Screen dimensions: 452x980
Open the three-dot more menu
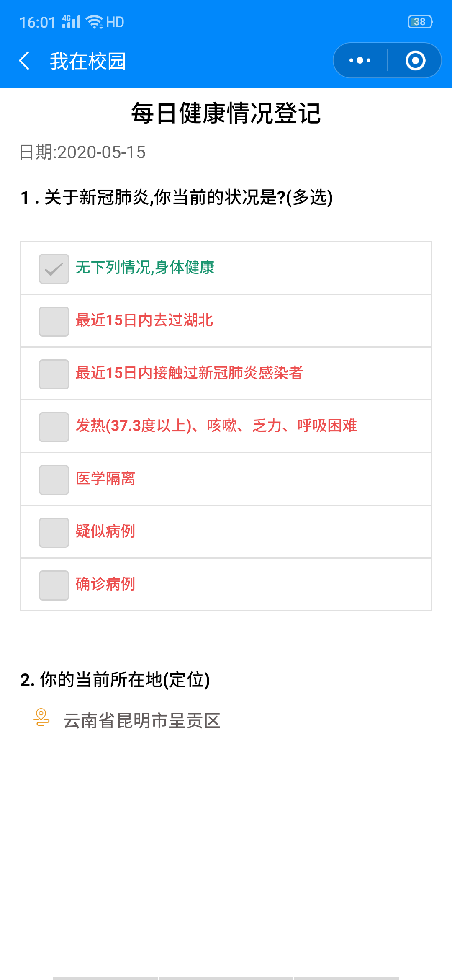[360, 61]
